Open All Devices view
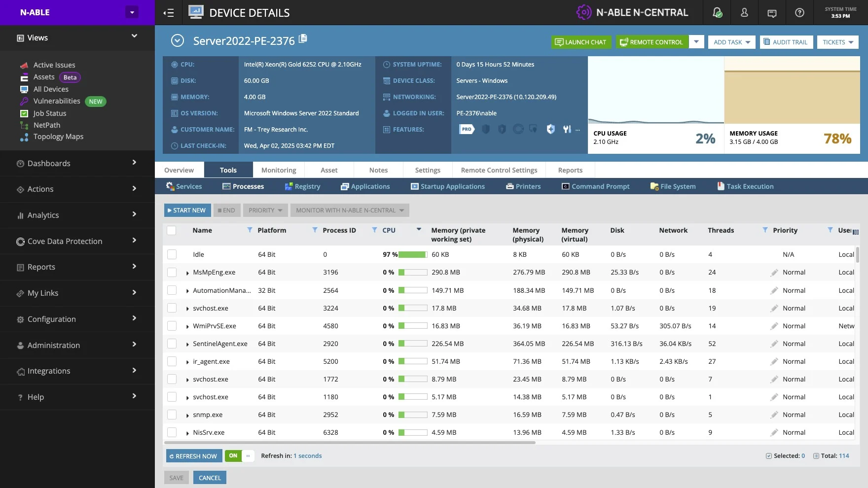Viewport: 868px width, 488px height. point(51,89)
